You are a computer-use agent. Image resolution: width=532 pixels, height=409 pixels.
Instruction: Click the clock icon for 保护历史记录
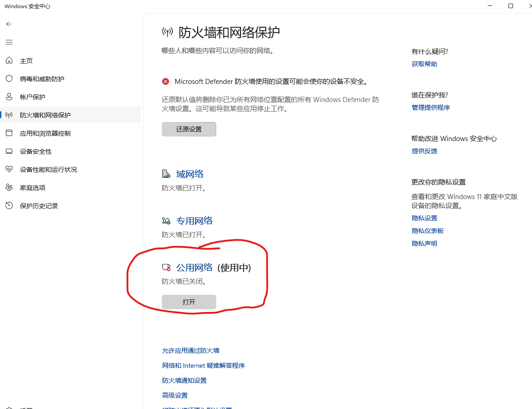(x=9, y=205)
